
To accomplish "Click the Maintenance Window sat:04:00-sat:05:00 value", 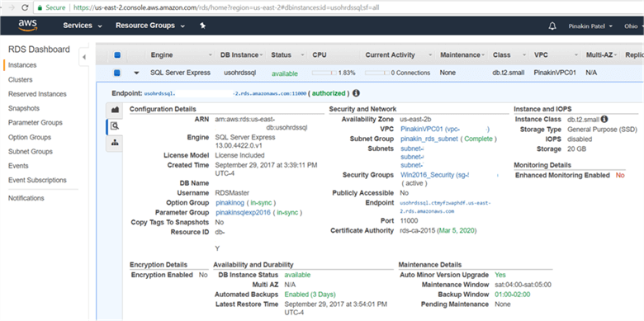I will tap(523, 285).
